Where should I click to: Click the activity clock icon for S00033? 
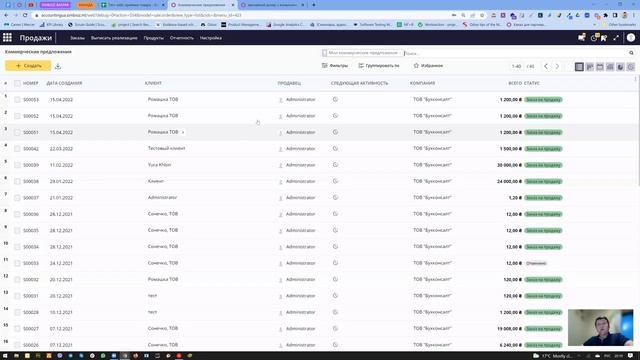[x=335, y=263]
